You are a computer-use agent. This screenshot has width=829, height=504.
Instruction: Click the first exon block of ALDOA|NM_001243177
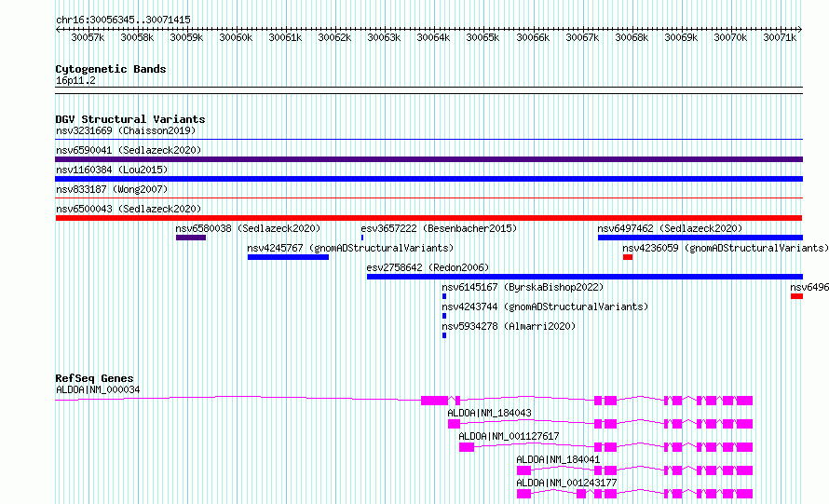[523, 494]
